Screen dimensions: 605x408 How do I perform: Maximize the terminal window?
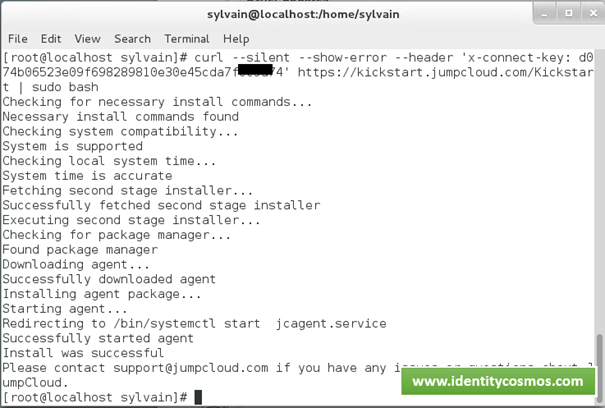tap(568, 14)
